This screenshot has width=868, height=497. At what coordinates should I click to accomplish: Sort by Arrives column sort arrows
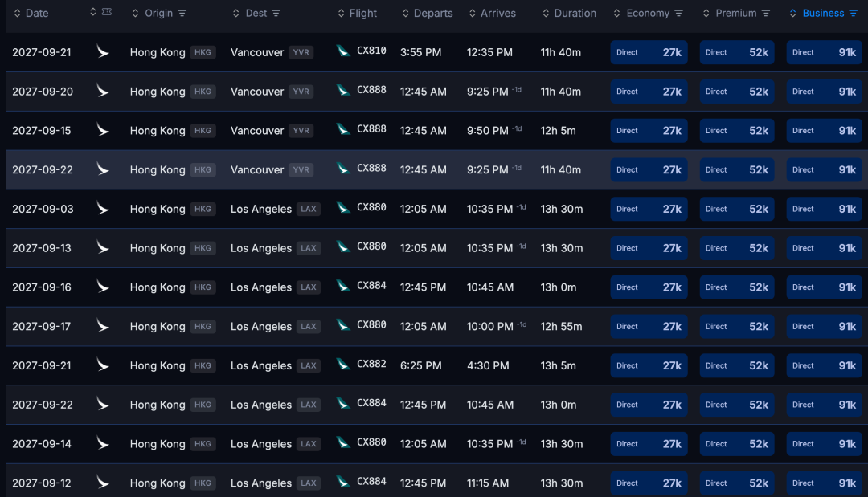pyautogui.click(x=473, y=14)
